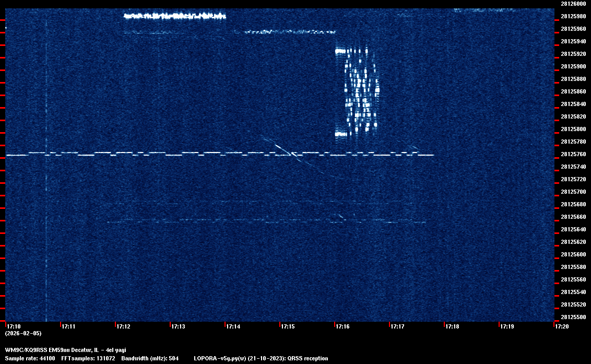Viewport: 591px width, 364px height.
Task: Click the long keyed signal trace near 28125760
Action: point(219,154)
